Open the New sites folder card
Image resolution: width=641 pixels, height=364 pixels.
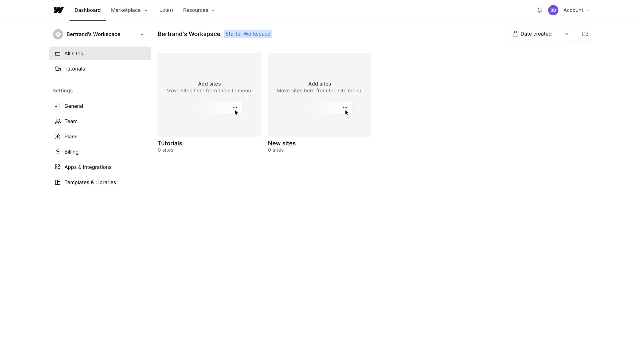[x=319, y=95]
